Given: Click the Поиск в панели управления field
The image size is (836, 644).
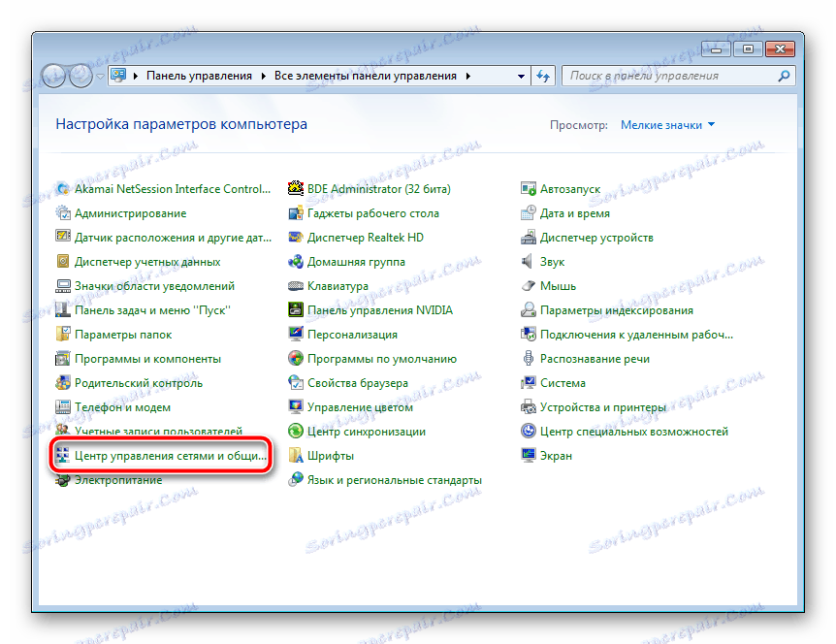Looking at the screenshot, I should [679, 76].
